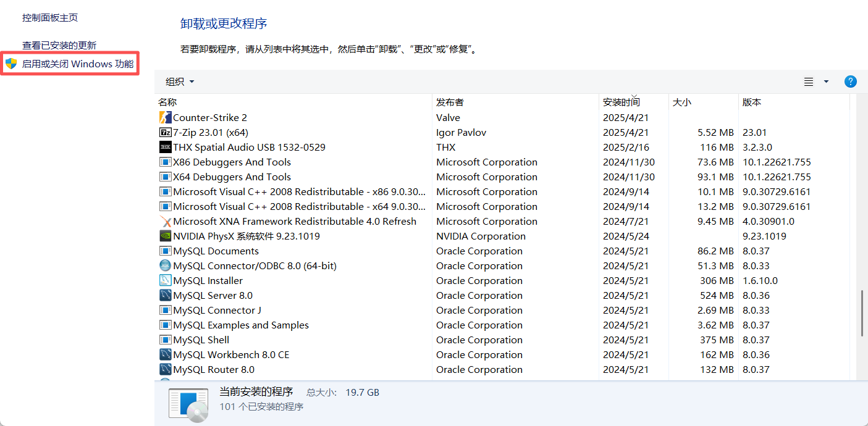Open help with the blue question mark
Image resolution: width=868 pixels, height=426 pixels.
tap(851, 81)
